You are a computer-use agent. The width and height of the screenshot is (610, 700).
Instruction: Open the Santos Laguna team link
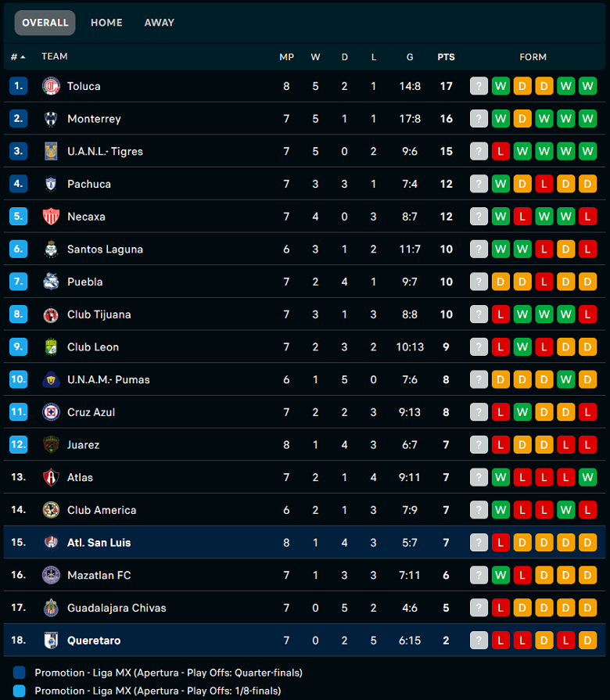point(105,249)
